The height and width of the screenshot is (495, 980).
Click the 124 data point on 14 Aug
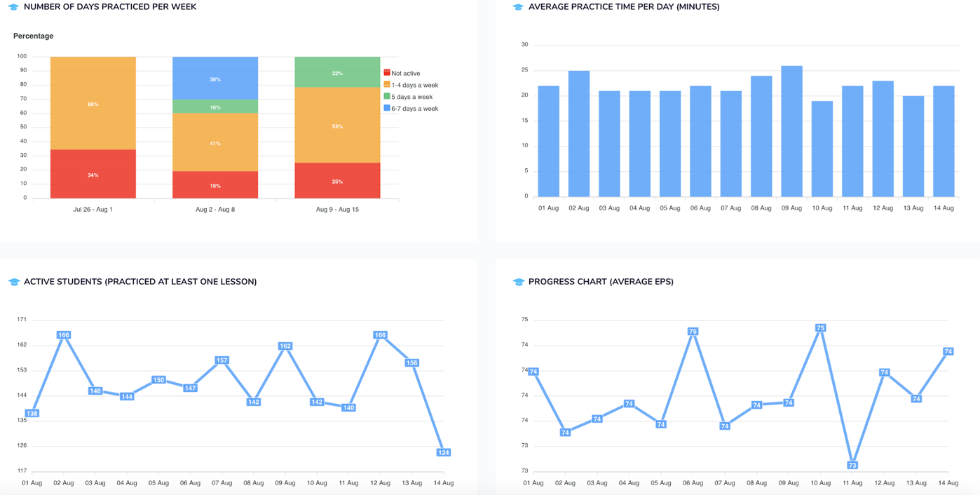(x=443, y=452)
